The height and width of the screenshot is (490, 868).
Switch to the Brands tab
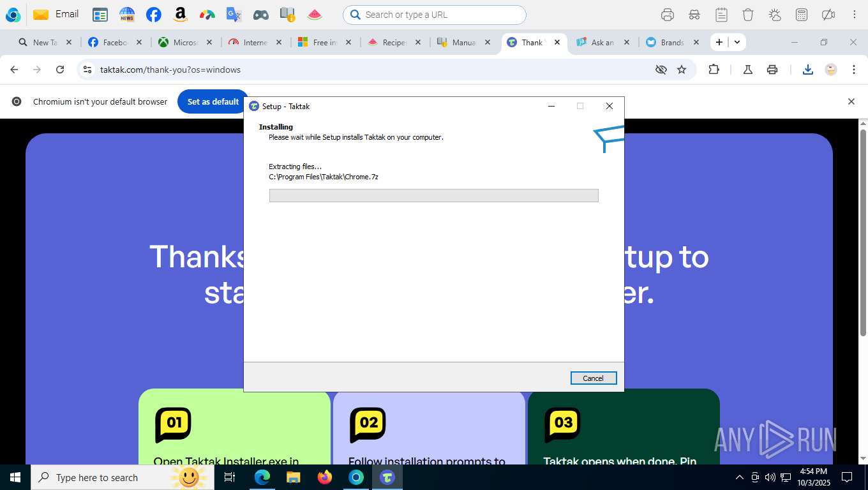coord(672,42)
